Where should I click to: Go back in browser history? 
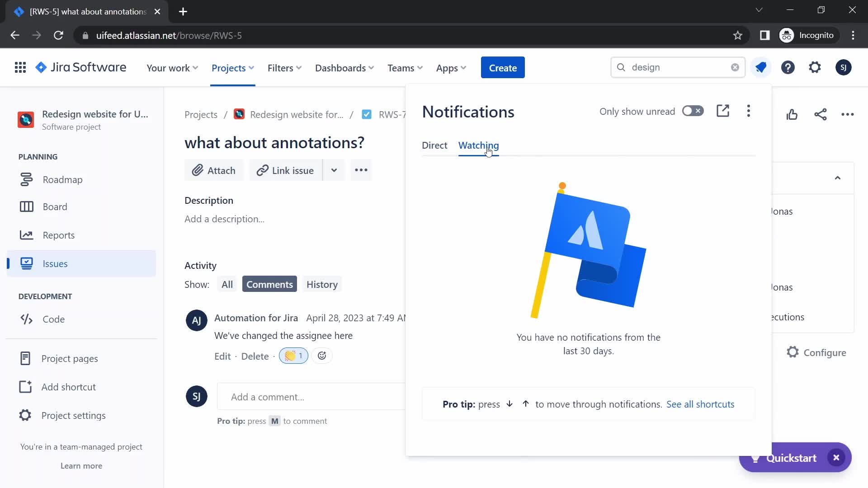tap(15, 35)
